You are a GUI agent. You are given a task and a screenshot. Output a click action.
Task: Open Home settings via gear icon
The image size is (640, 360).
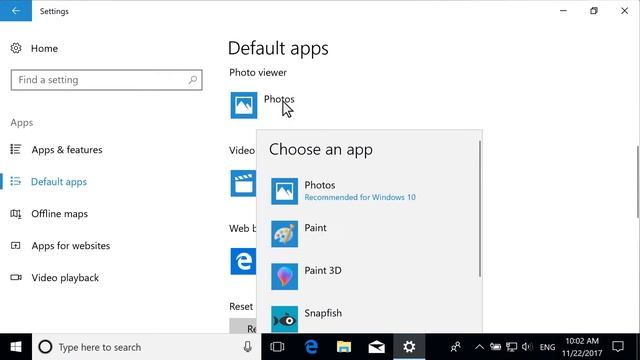16,48
